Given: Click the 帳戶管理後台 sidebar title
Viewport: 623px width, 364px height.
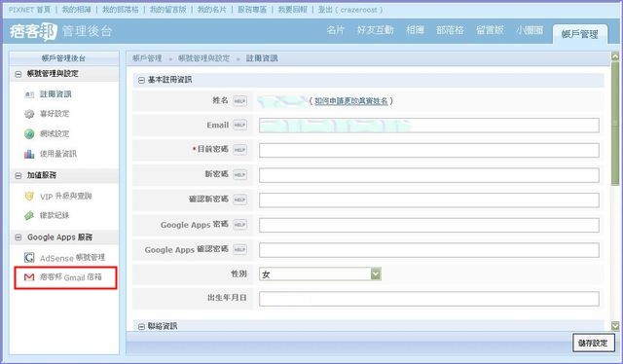Looking at the screenshot, I should point(63,58).
